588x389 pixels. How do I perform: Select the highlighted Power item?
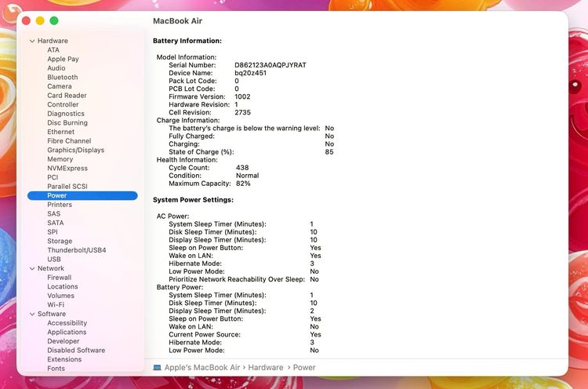click(82, 195)
